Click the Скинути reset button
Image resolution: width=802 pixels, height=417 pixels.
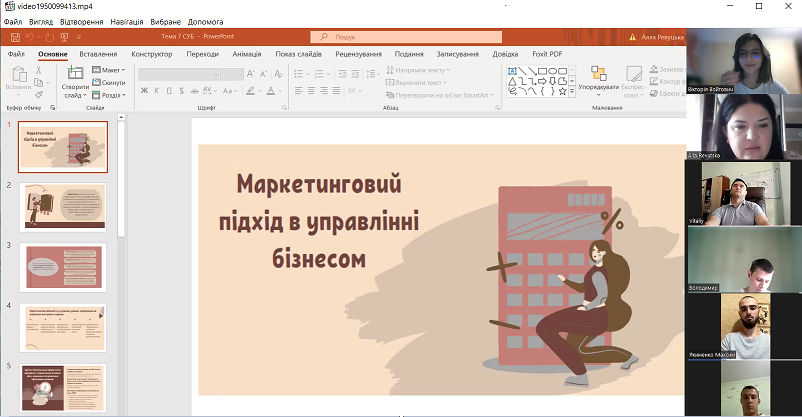click(108, 82)
